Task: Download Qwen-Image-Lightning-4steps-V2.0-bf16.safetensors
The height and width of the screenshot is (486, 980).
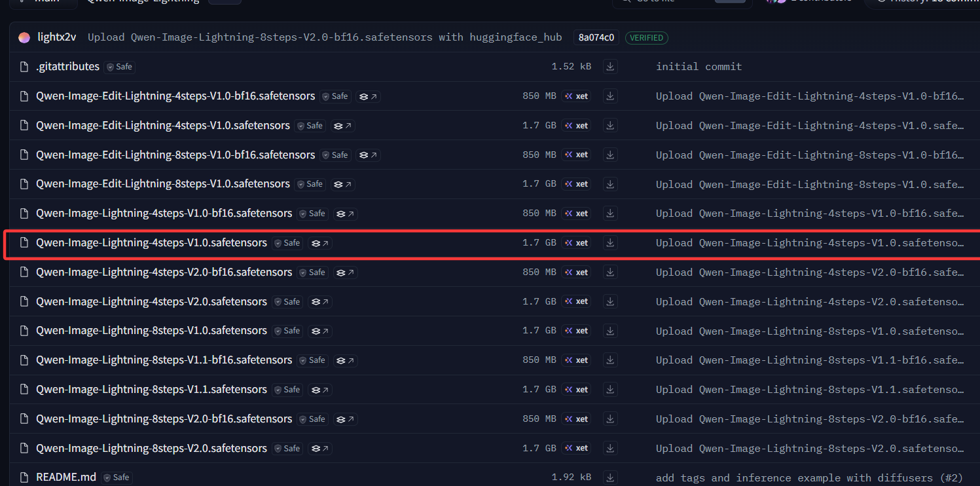Action: (x=610, y=272)
